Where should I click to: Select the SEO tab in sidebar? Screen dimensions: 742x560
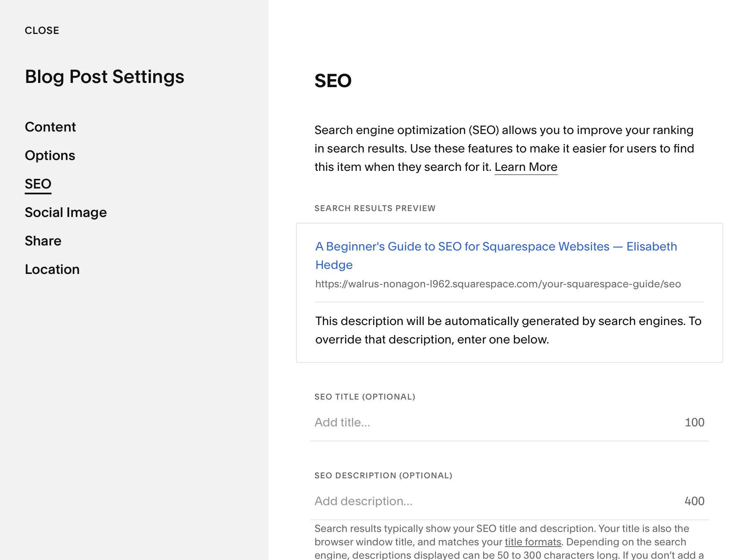tap(38, 184)
